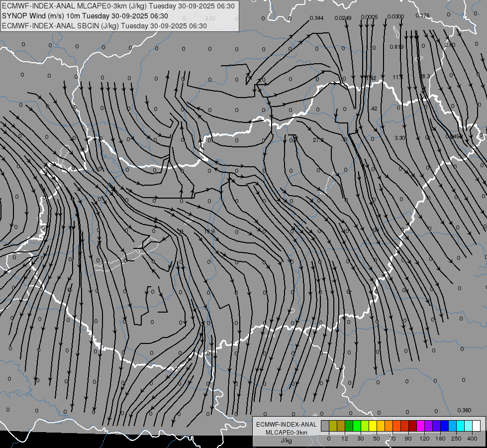Viewport: 487px width, 448px height.
Task: Click the olive-yellow legend swatch above 0
Action: click(333, 426)
